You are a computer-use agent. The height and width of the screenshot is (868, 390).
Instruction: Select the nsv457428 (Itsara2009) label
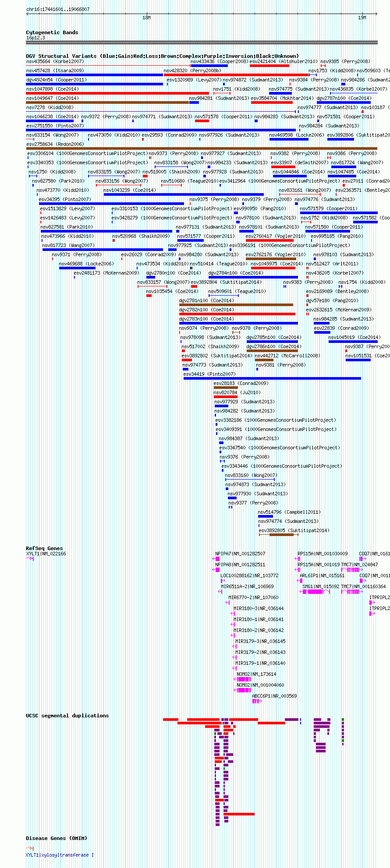pyautogui.click(x=55, y=71)
